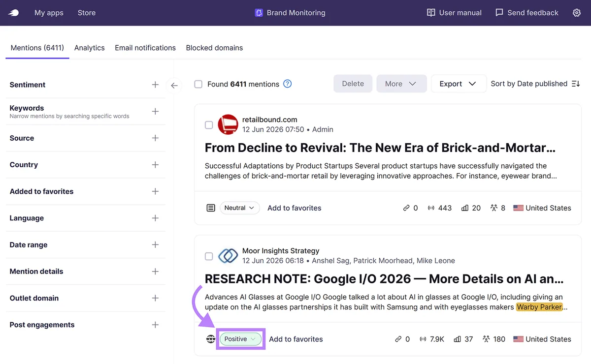Viewport: 591px width, 364px height.
Task: Click the US flag on retailbound mention
Action: (x=518, y=208)
